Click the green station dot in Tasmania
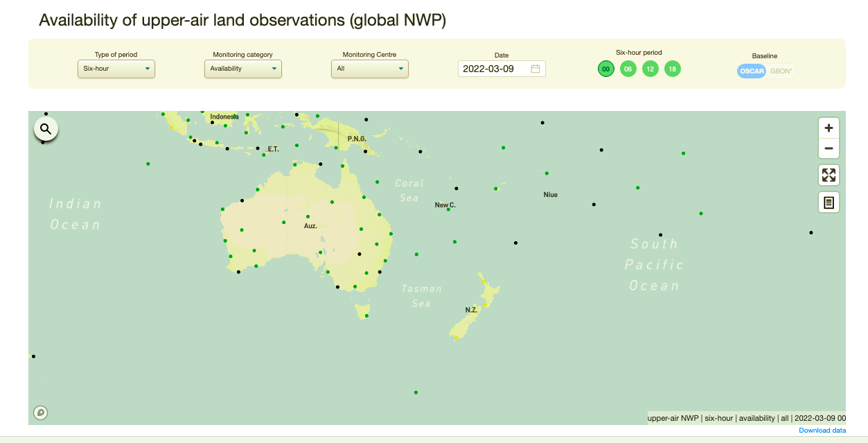 pyautogui.click(x=366, y=316)
